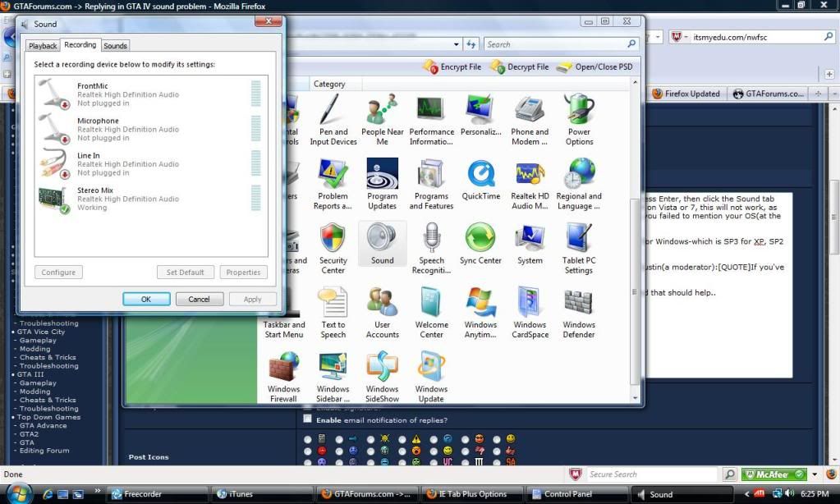Select the warning triangle post icon
This screenshot has height=504, width=840.
point(416,439)
